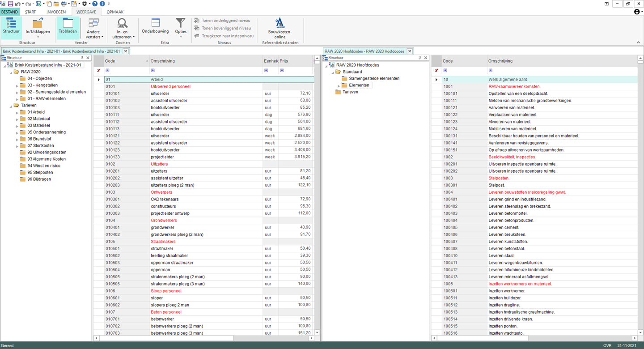Sort by Prijs column header
Image resolution: width=644 pixels, height=349 pixels.
pos(296,61)
